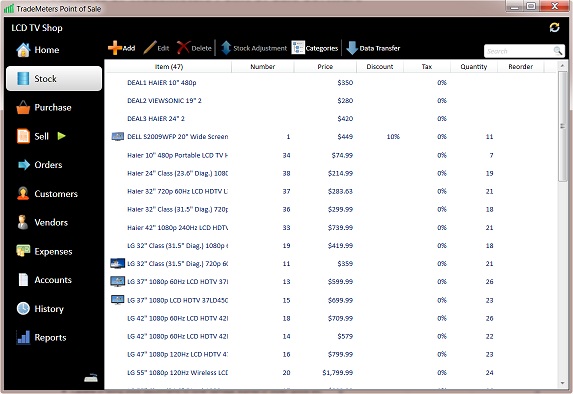Viewport: 573px width, 394px height.
Task: Open the Home section icon
Action: pos(23,50)
